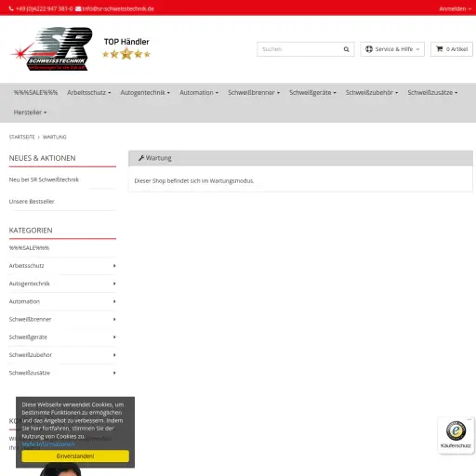The image size is (476, 476).
Task: Click the KATEGORIEN heading
Action: click(31, 231)
